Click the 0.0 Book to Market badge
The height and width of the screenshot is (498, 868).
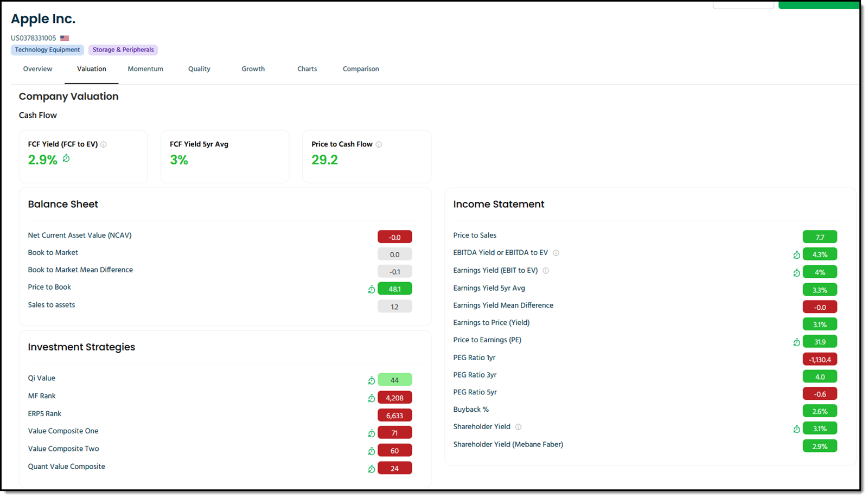click(395, 254)
